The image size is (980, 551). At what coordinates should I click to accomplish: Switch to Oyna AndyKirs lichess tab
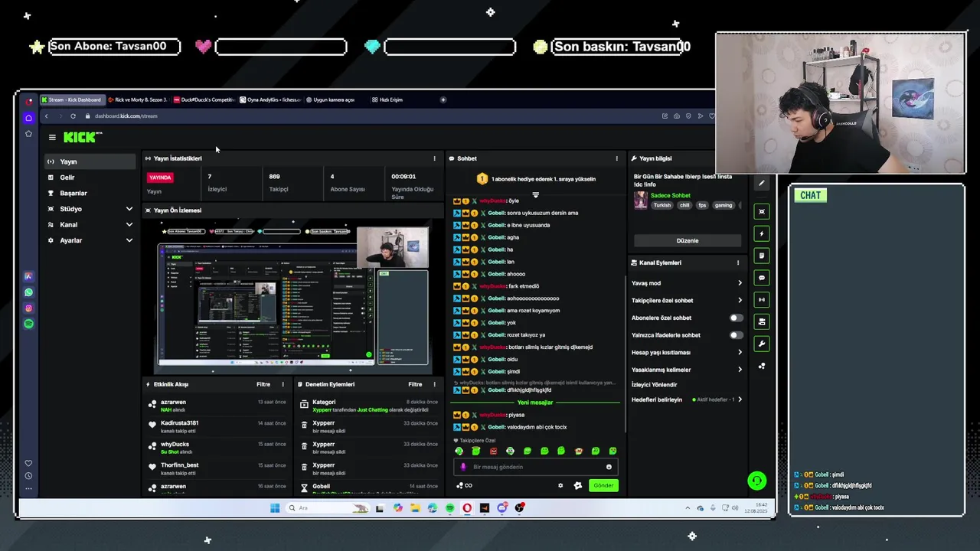coord(269,99)
